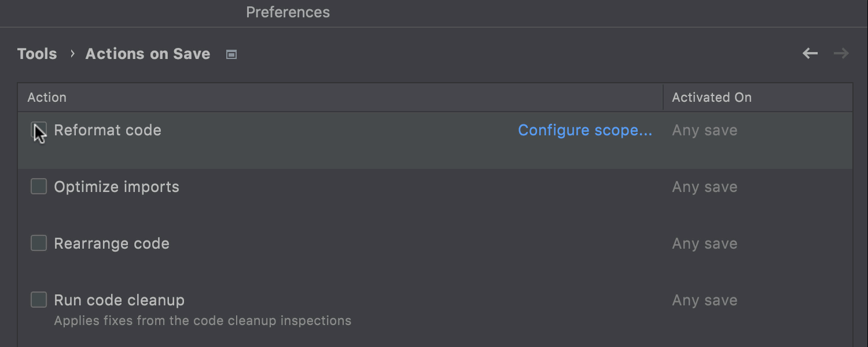
Task: Open the Configure scope link
Action: [584, 130]
